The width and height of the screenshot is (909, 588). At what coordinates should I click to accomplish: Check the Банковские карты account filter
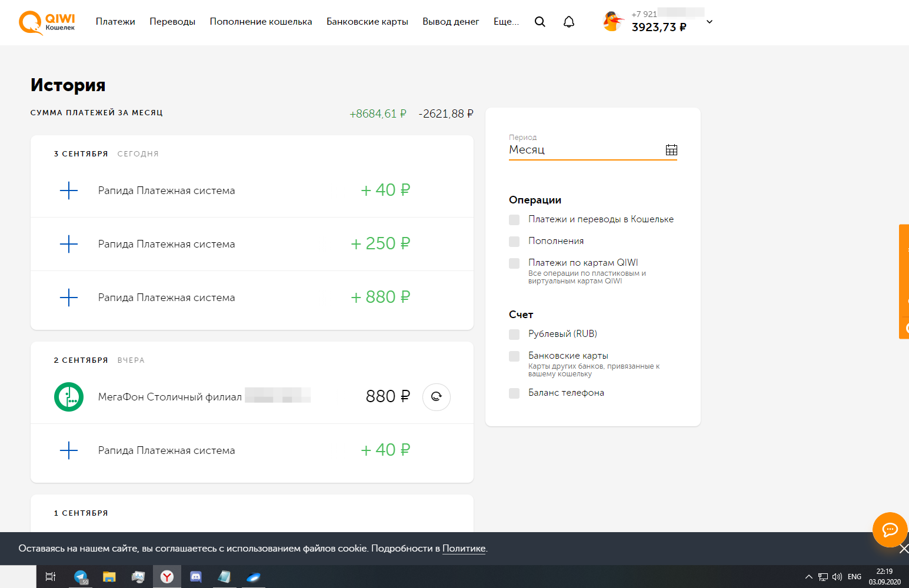coord(514,356)
